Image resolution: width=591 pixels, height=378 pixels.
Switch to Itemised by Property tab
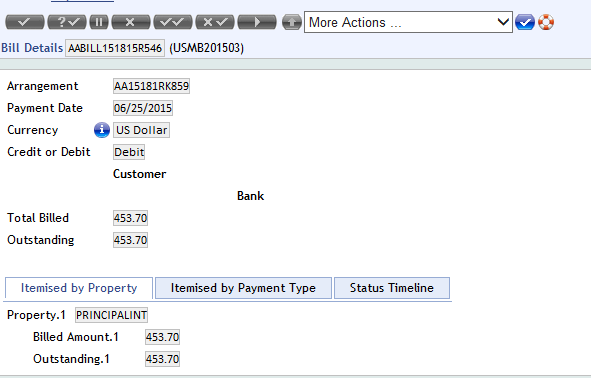[79, 288]
